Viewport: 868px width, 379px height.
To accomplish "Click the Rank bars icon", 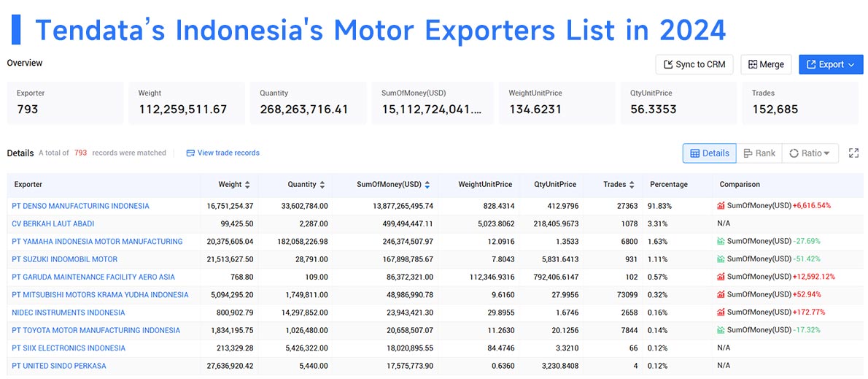I will (748, 153).
